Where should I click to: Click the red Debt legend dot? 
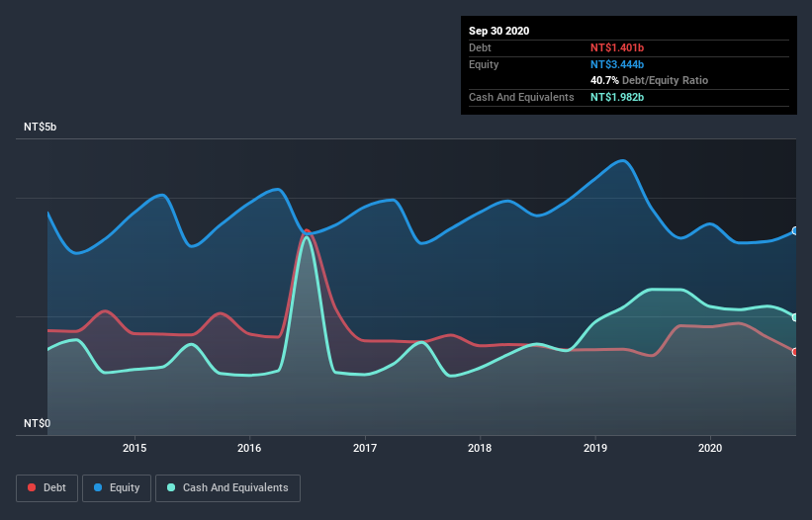click(x=32, y=487)
